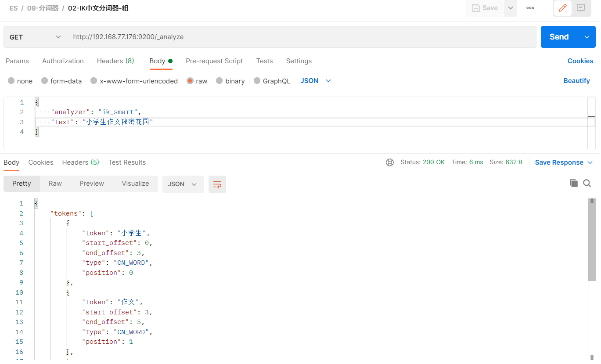Image resolution: width=601 pixels, height=364 pixels.
Task: Open the Params tab
Action: click(x=17, y=61)
